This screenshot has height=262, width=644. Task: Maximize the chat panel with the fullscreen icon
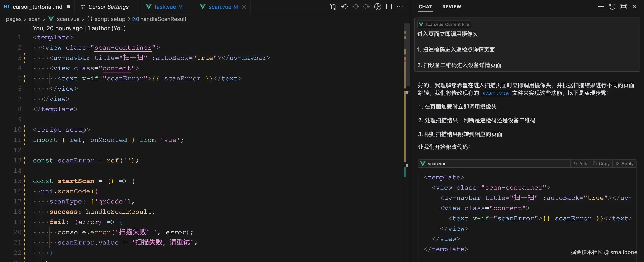(623, 7)
